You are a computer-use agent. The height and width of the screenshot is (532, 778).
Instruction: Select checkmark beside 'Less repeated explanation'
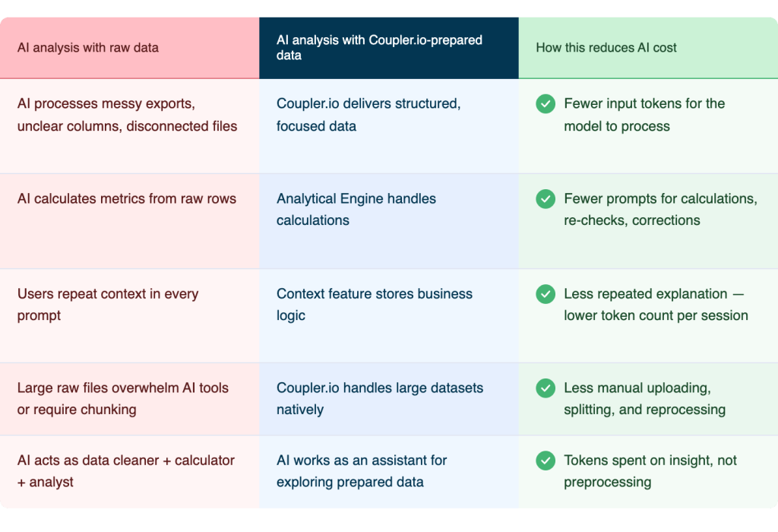546,294
